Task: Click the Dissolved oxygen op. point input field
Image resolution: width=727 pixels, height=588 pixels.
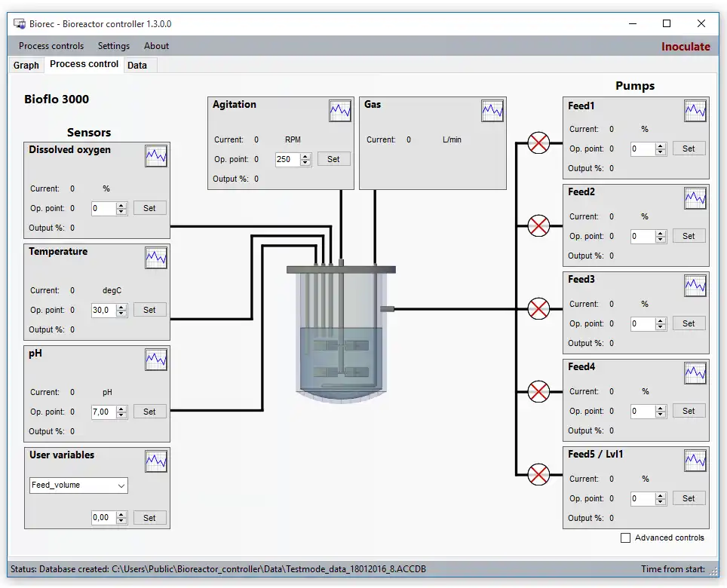Action: tap(104, 209)
